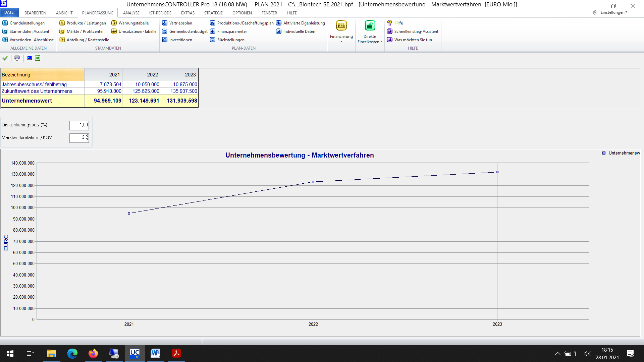Click the Diskontierungssatz input field
Viewport: 644px width, 362px height.
point(79,125)
